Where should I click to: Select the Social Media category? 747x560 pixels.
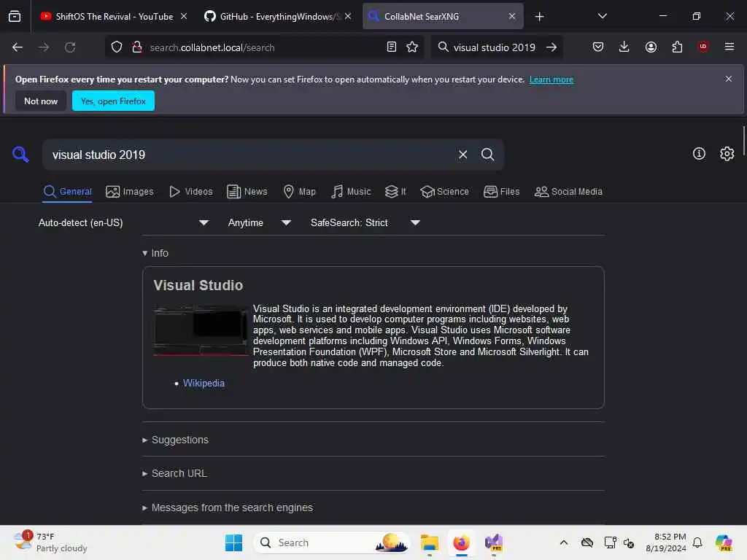point(568,192)
